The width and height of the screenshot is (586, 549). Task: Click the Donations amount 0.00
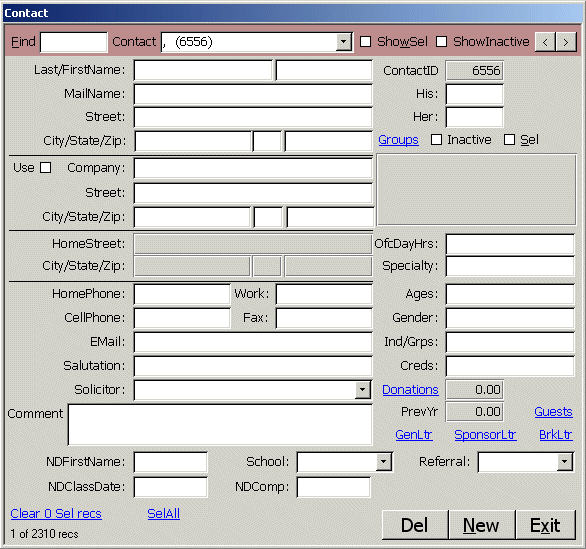pos(475,390)
